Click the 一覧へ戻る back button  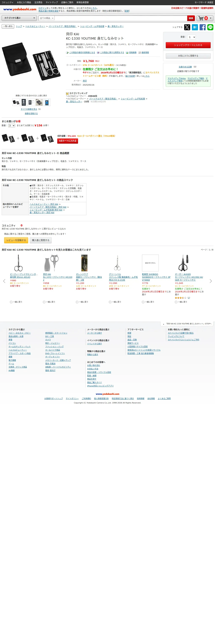tap(8, 26)
